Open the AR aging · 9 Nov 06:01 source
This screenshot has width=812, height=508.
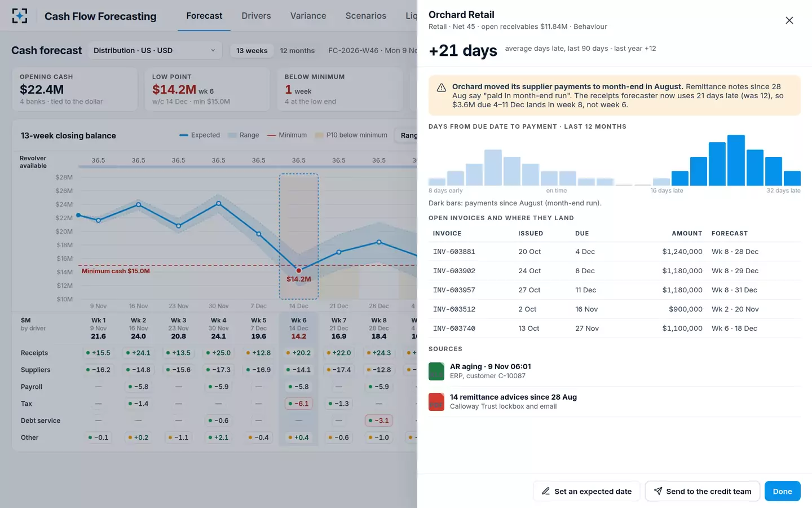pos(615,371)
